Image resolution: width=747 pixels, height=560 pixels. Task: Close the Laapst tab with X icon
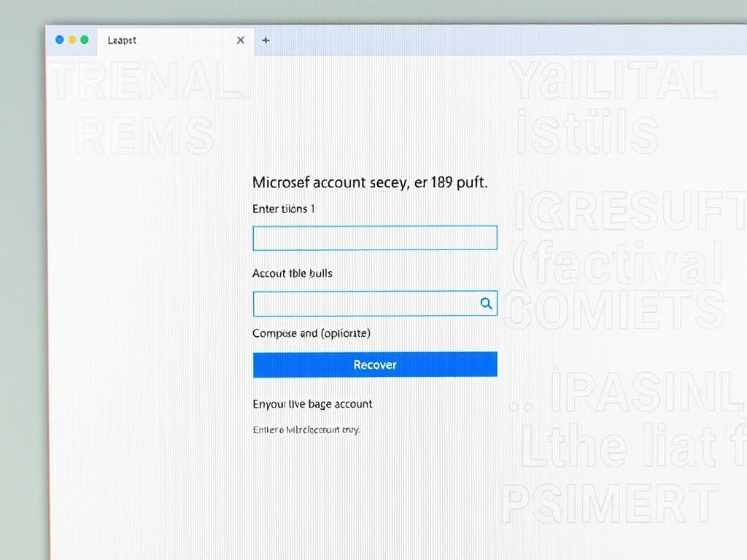tap(241, 41)
